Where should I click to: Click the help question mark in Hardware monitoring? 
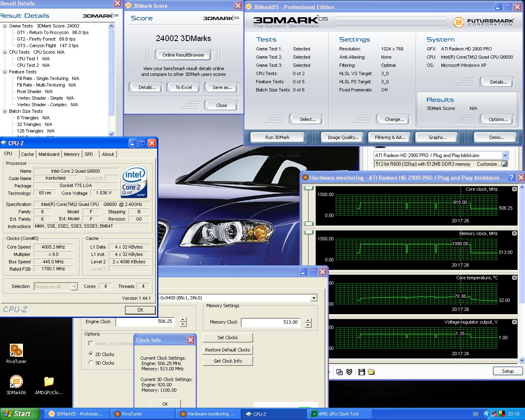pyautogui.click(x=511, y=177)
